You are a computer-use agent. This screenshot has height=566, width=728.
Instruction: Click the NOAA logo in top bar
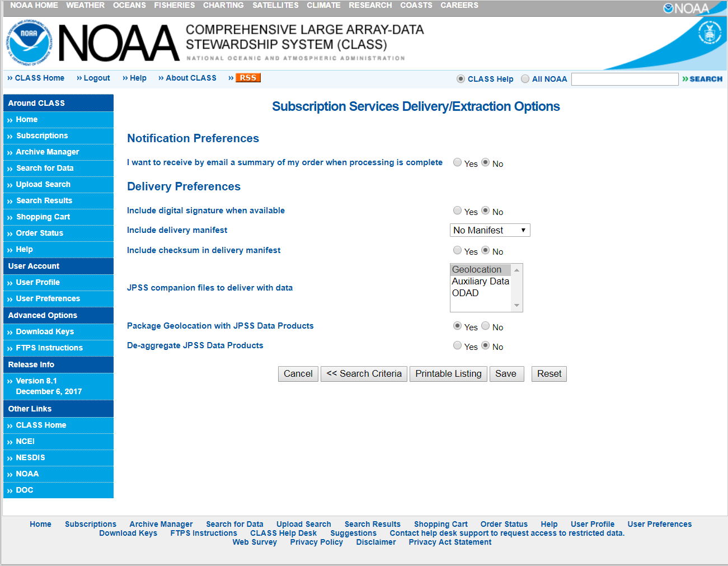pyautogui.click(x=686, y=8)
